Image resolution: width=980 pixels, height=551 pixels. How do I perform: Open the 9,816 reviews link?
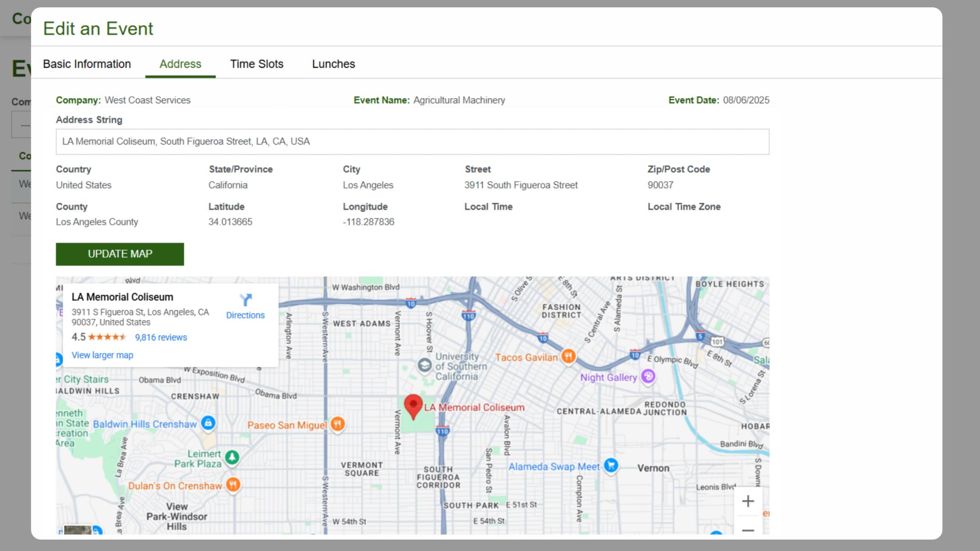coord(161,338)
